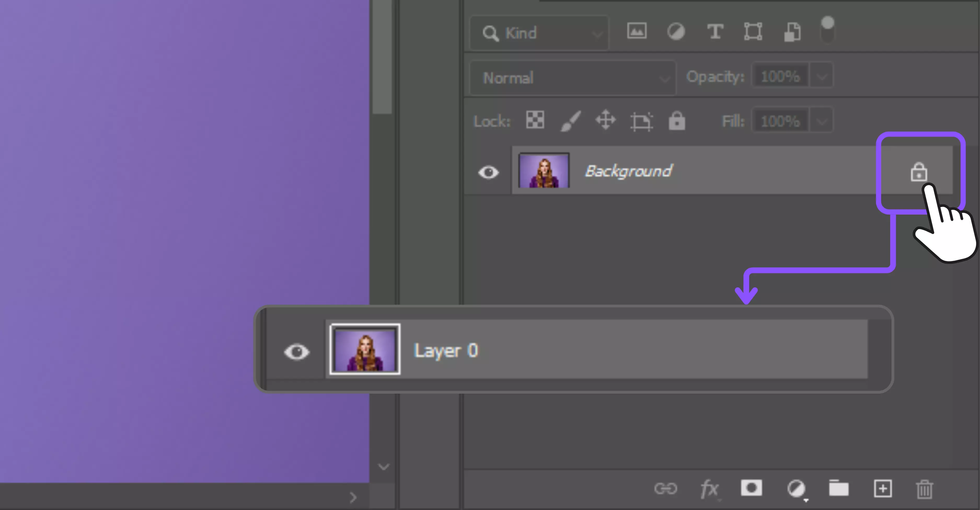Select the Layer 0 thumbnail
Viewport: 980px width, 510px height.
365,349
